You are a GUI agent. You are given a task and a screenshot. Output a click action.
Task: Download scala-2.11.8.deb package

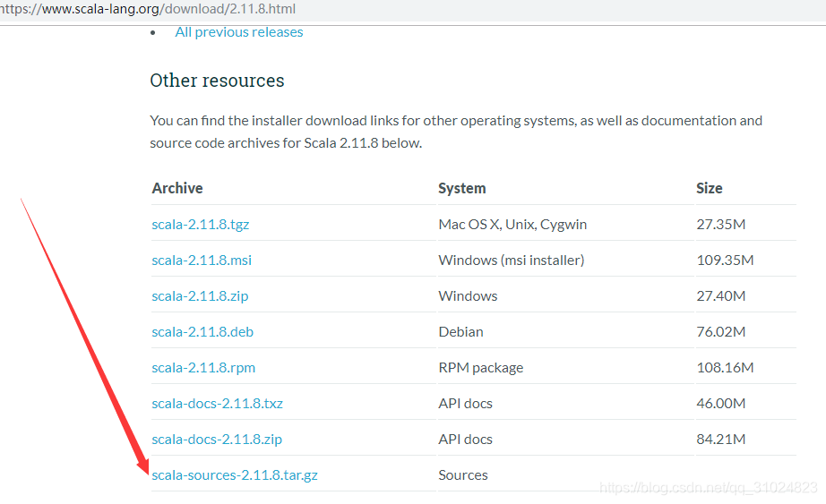tap(202, 332)
